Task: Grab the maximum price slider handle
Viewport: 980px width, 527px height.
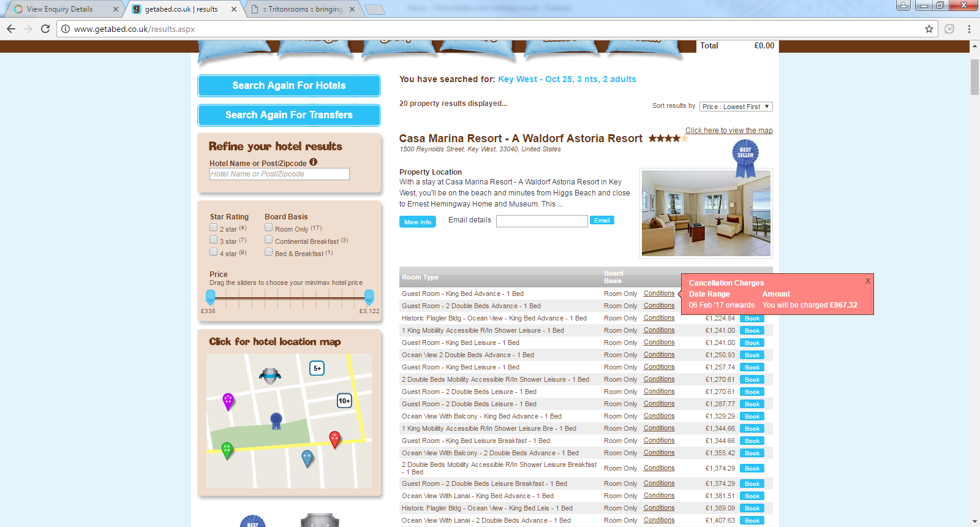Action: (369, 297)
